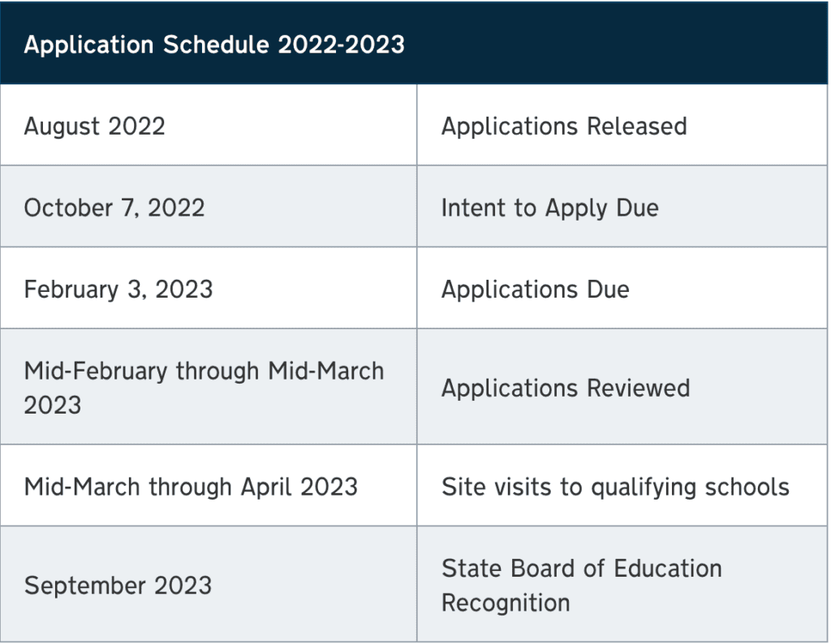Click the word Reviewed in fourth row

coord(638,388)
